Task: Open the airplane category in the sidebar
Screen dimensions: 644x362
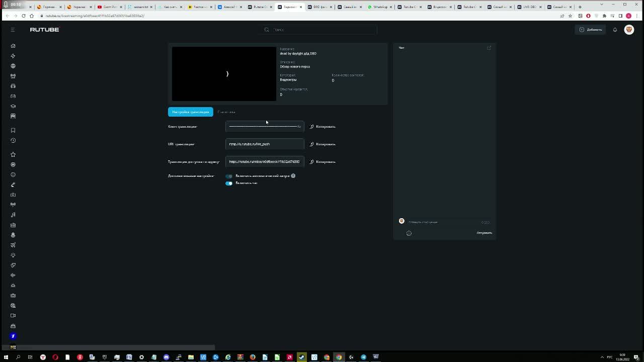Action: 13,245
